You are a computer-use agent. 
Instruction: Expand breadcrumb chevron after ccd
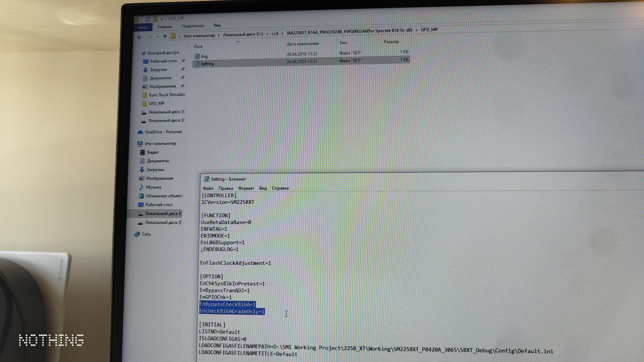click(283, 33)
